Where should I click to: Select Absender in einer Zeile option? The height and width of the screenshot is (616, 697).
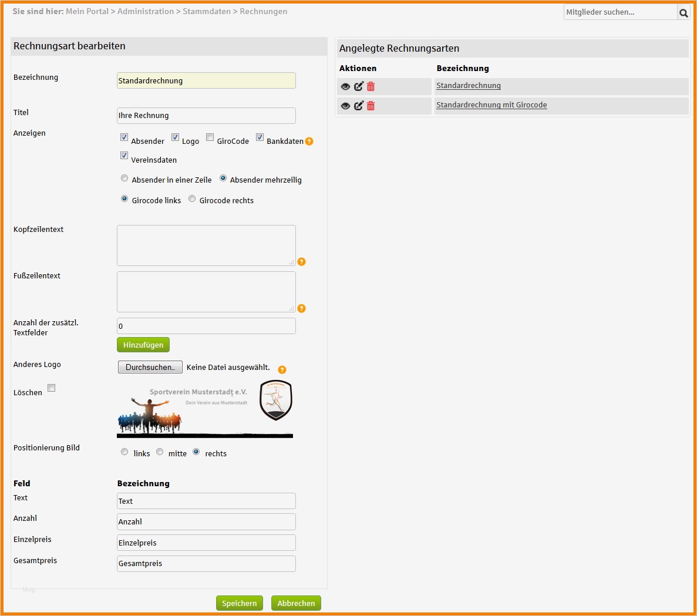tap(124, 178)
